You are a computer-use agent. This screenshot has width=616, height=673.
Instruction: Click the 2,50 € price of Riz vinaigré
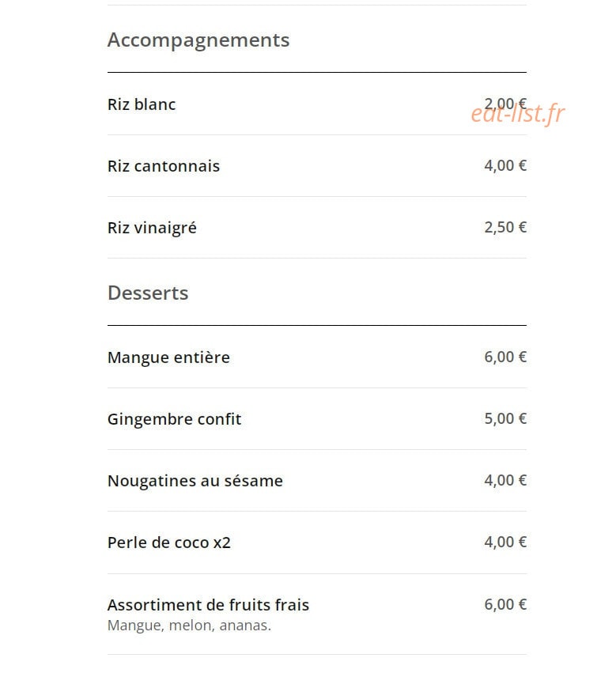pyautogui.click(x=505, y=228)
